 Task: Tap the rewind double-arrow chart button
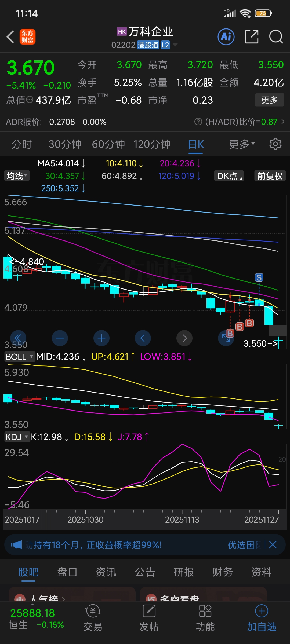click(18, 338)
